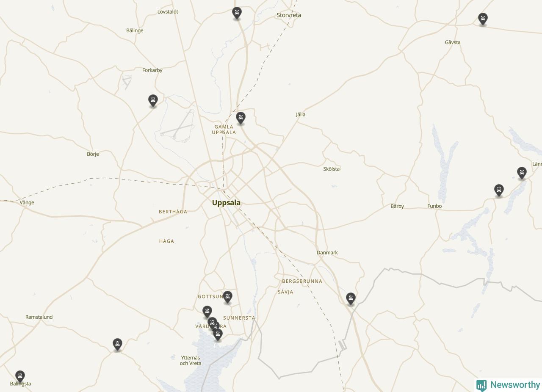Open the car marker southeast of Sävja
Image resolution: width=542 pixels, height=392 pixels.
(350, 298)
